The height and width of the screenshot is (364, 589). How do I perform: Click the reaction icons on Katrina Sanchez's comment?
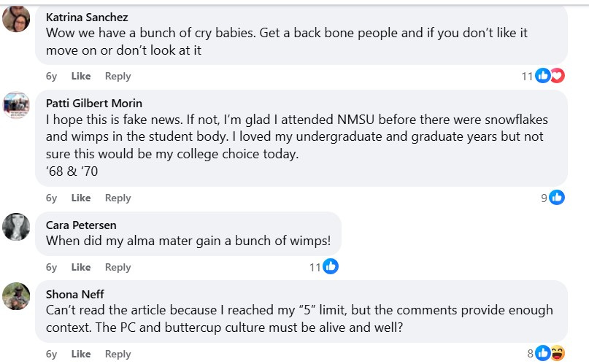550,76
